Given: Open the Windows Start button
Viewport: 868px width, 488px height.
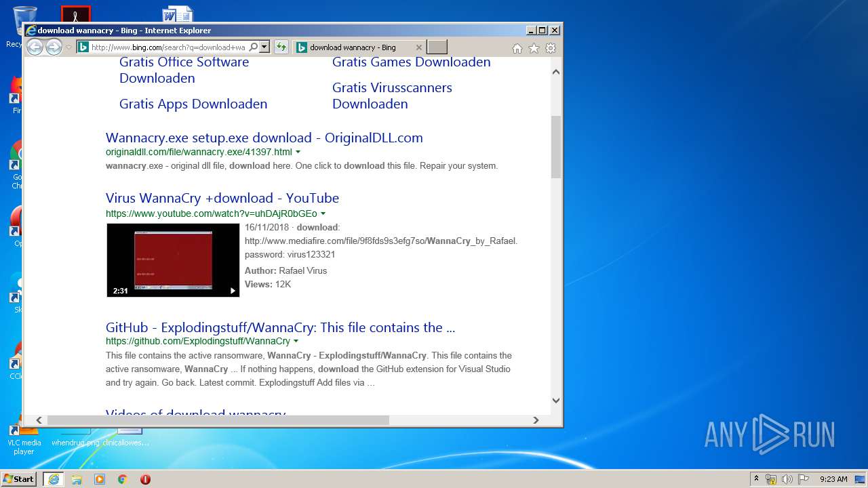Looking at the screenshot, I should pyautogui.click(x=19, y=479).
